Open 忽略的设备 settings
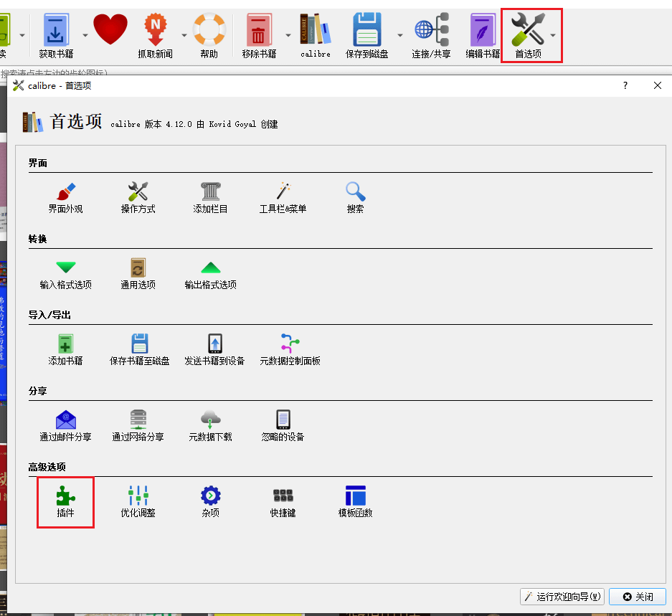Image resolution: width=672 pixels, height=616 pixels. (x=283, y=427)
